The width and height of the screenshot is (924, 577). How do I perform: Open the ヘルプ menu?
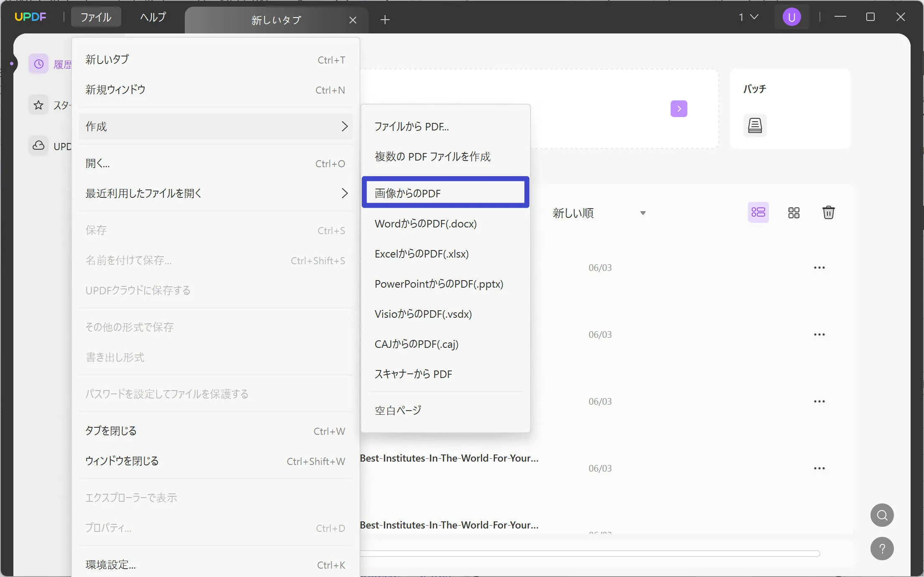(x=153, y=17)
